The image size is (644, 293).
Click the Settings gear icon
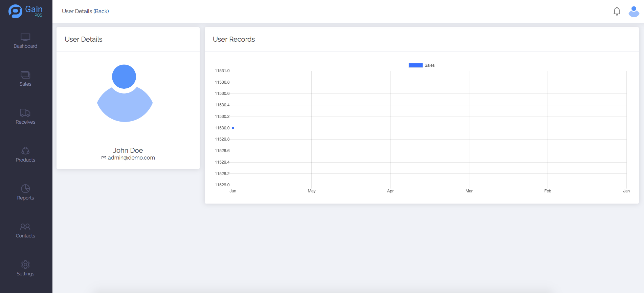[x=25, y=265]
